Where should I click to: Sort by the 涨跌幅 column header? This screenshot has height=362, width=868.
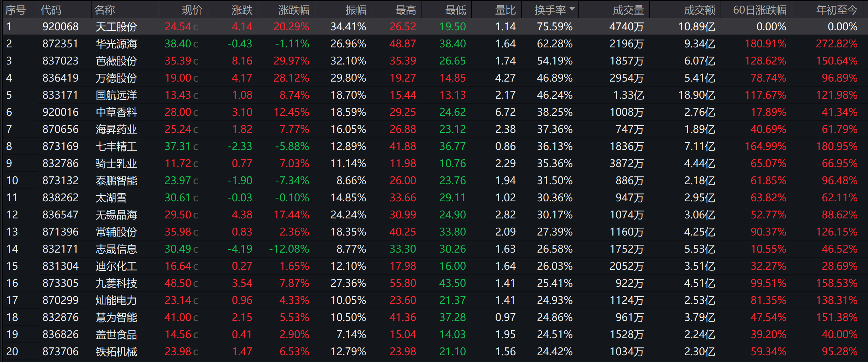pyautogui.click(x=294, y=10)
